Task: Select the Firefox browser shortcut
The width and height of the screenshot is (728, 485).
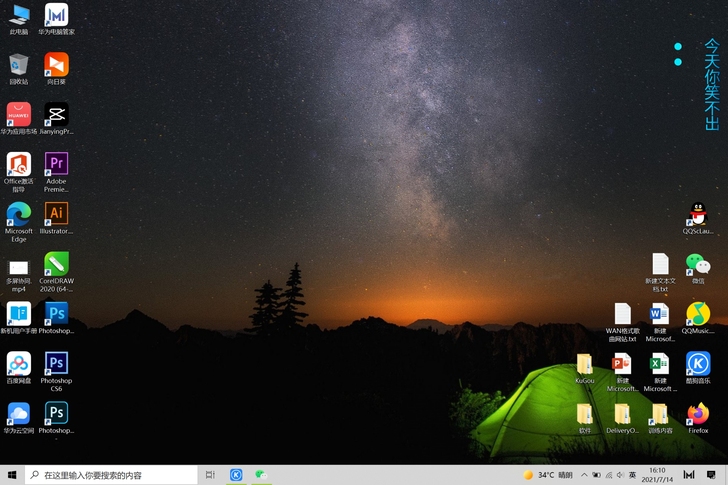Action: [x=698, y=414]
